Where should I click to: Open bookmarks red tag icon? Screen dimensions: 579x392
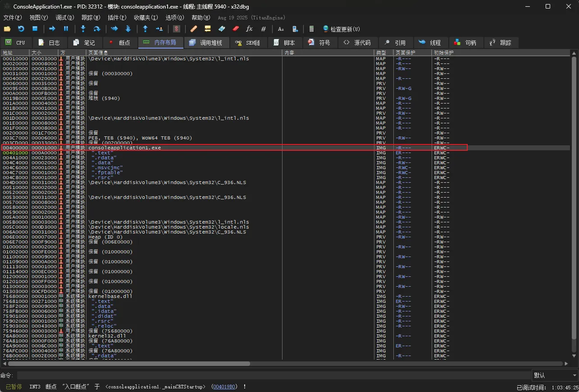pos(236,29)
